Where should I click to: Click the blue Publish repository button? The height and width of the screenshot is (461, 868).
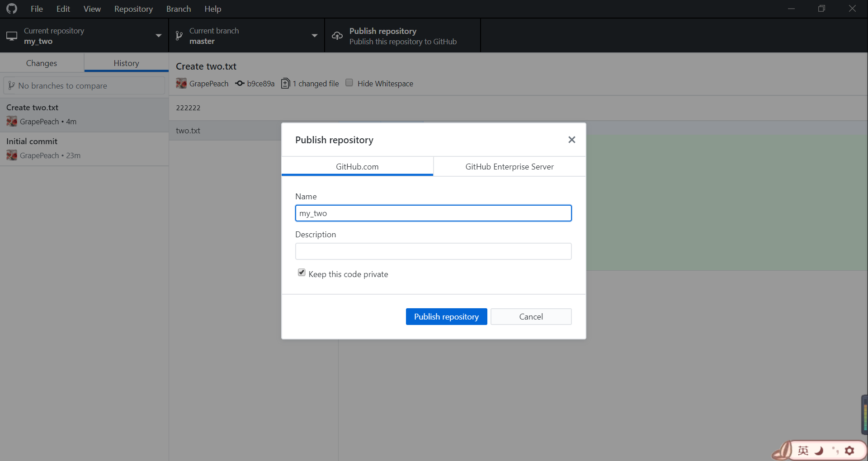(x=446, y=316)
